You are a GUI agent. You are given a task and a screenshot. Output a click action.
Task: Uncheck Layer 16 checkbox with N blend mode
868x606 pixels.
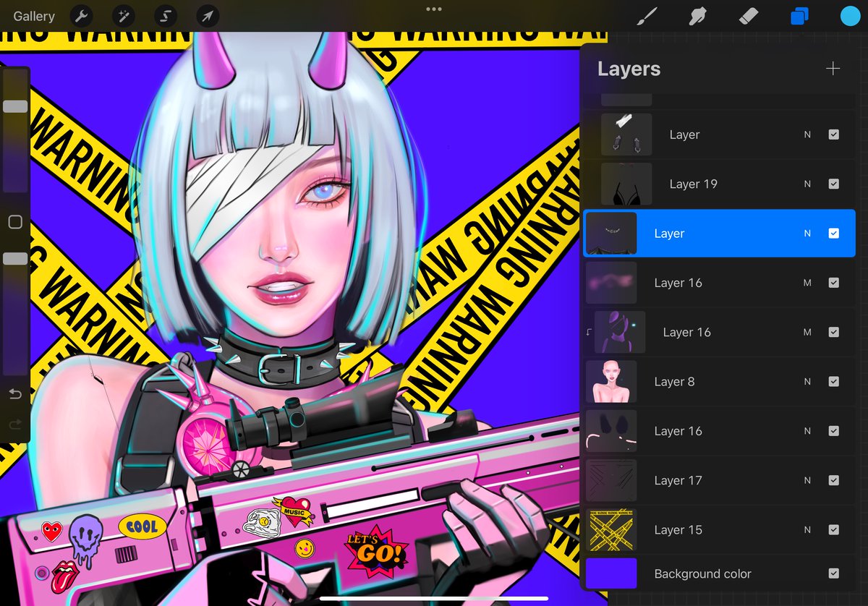pos(834,431)
